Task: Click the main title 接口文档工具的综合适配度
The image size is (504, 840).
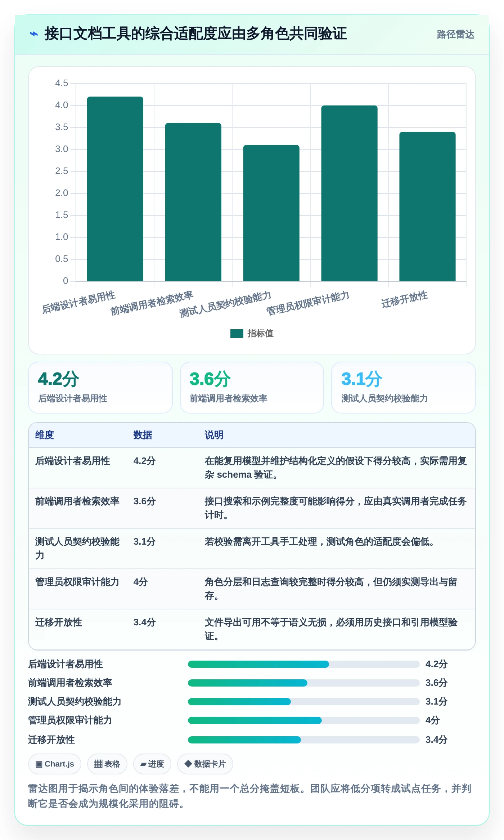Action: [195, 34]
